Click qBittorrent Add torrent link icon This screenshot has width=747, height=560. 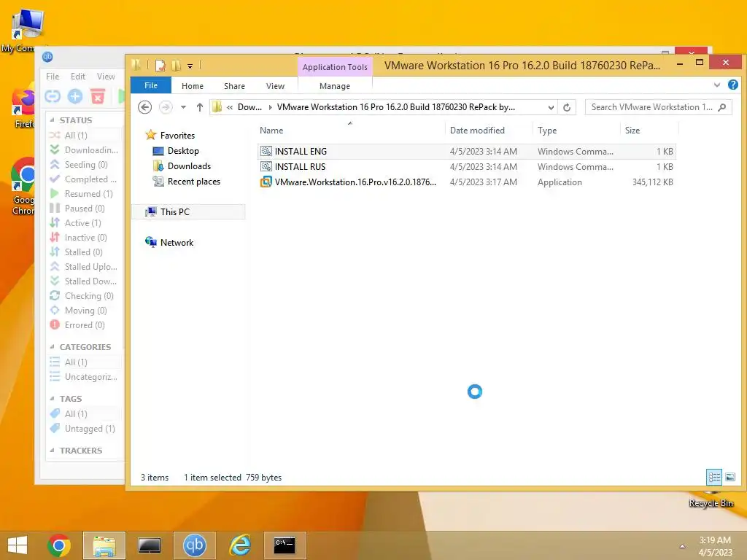[53, 97]
